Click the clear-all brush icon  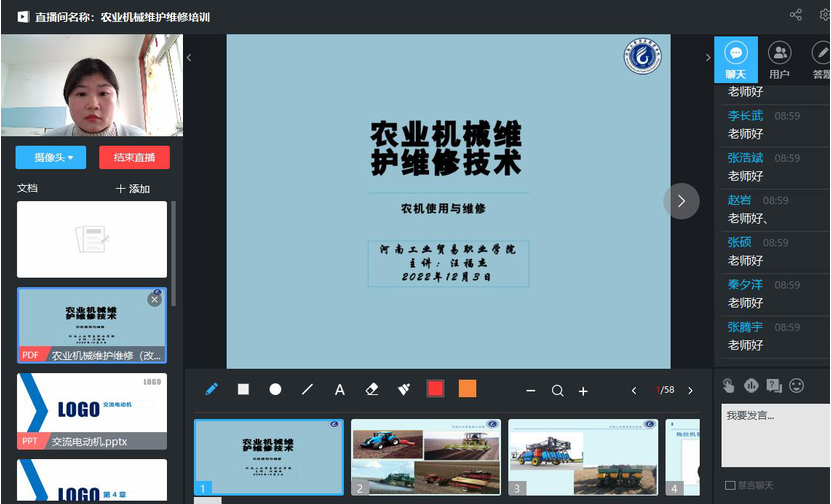click(x=404, y=389)
